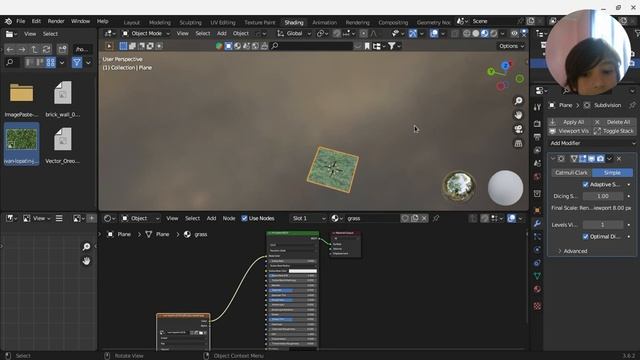Enable wireframe shading mode
The image size is (640, 360).
467,33
